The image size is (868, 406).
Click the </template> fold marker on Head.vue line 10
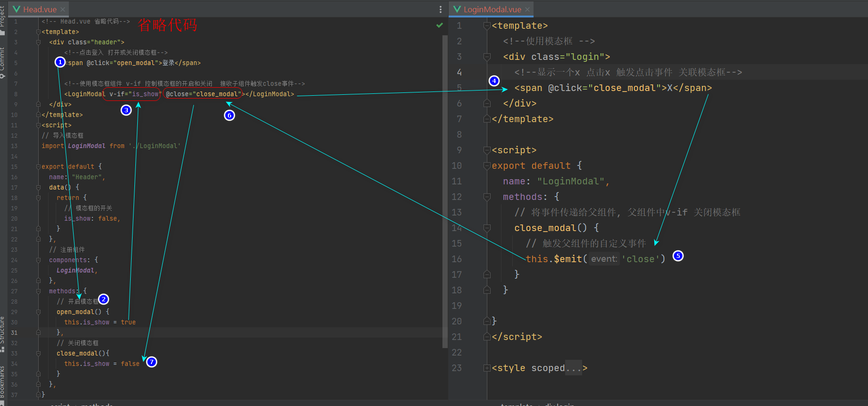[38, 115]
